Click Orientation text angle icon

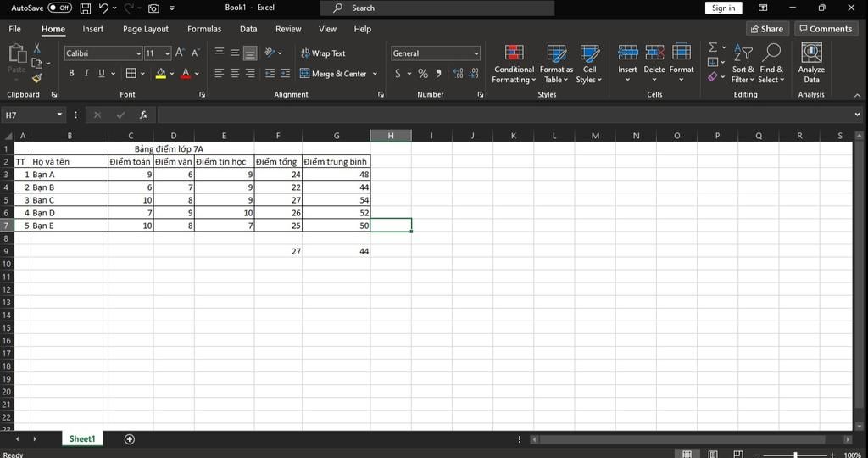[x=270, y=53]
